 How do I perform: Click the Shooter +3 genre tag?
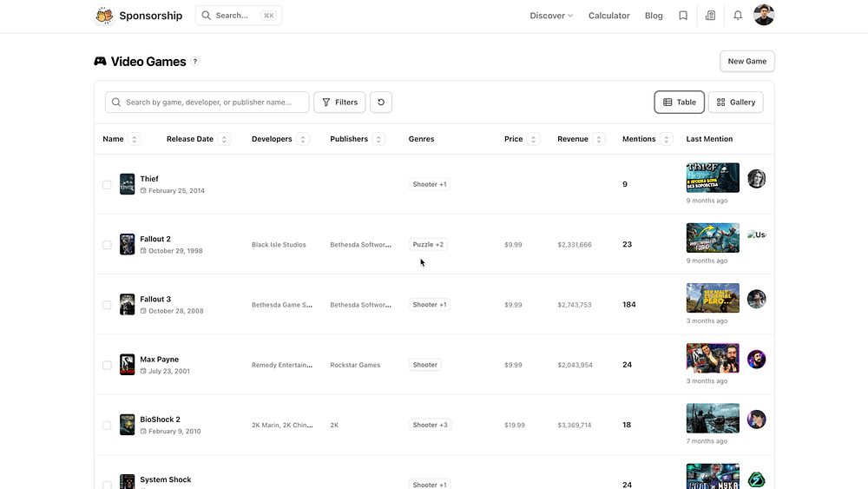click(x=431, y=425)
